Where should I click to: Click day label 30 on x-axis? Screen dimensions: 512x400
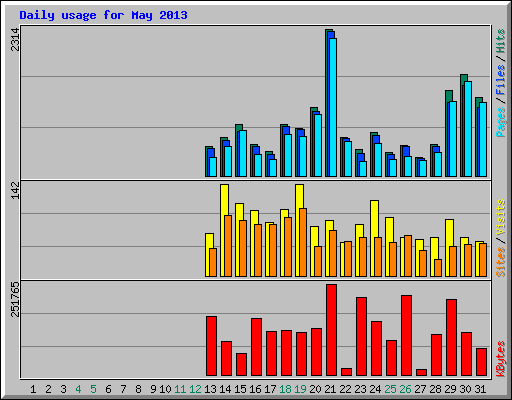(465, 389)
